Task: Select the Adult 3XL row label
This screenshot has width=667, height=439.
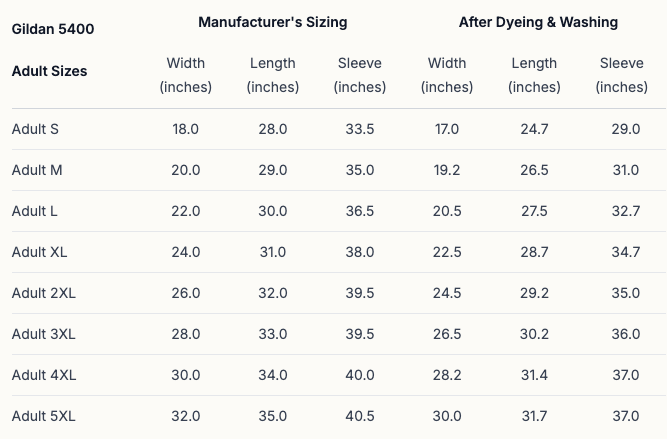Action: [43, 334]
